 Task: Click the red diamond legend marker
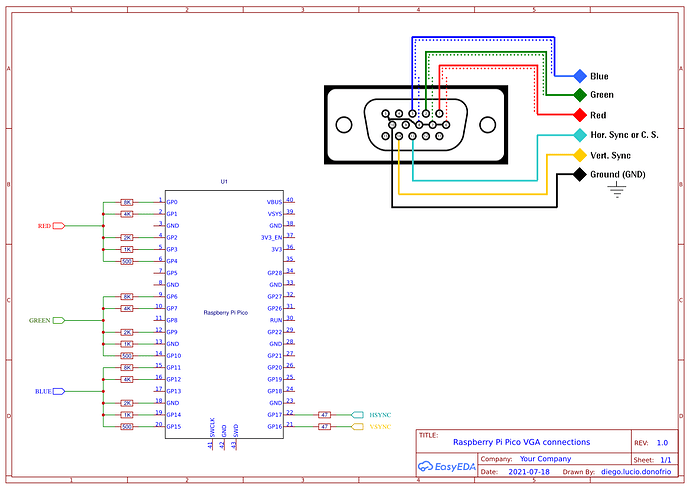click(x=580, y=115)
